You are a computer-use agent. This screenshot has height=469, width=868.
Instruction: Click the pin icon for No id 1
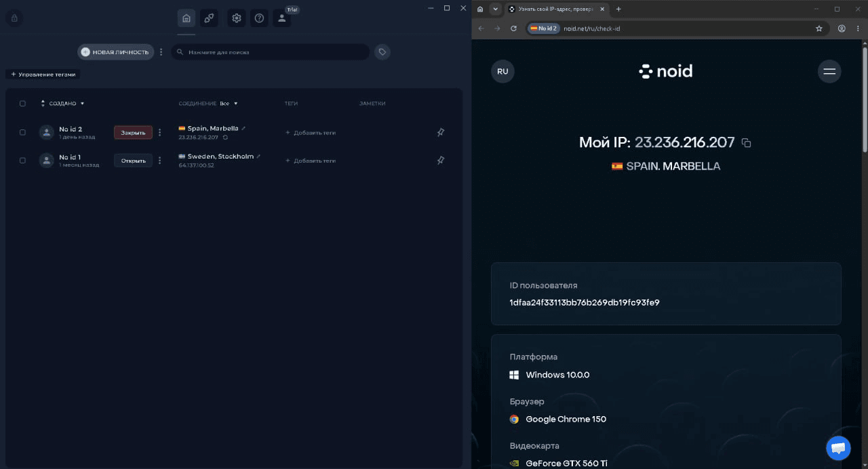441,161
